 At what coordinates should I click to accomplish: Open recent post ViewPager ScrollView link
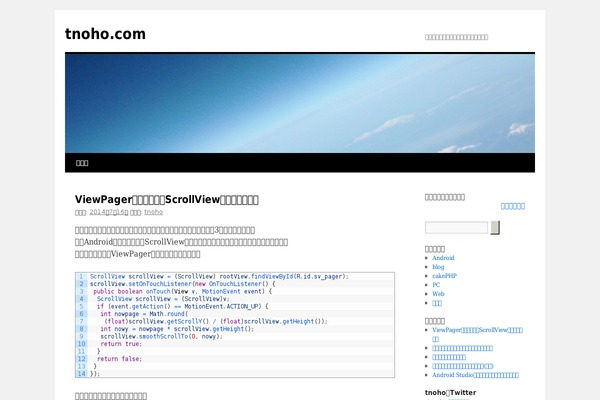click(x=477, y=334)
